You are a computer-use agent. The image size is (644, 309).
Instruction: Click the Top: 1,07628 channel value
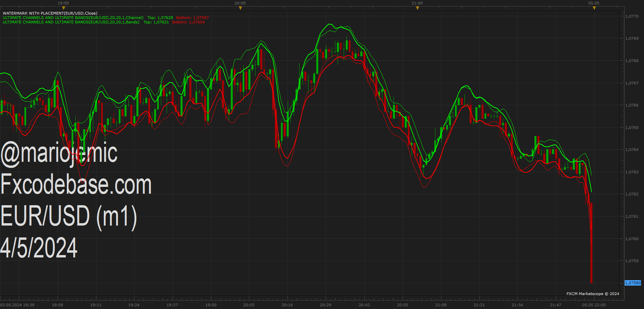point(160,18)
